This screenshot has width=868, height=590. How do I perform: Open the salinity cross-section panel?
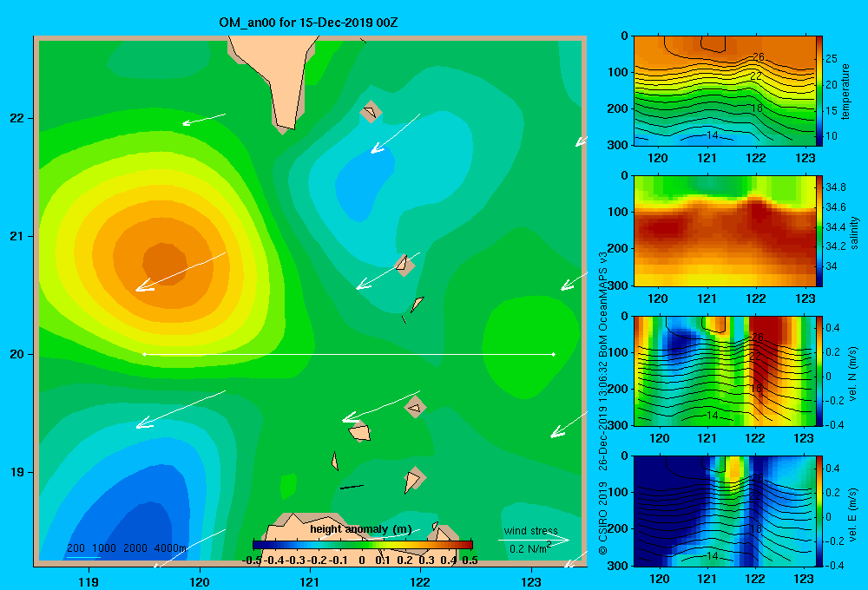pos(724,231)
